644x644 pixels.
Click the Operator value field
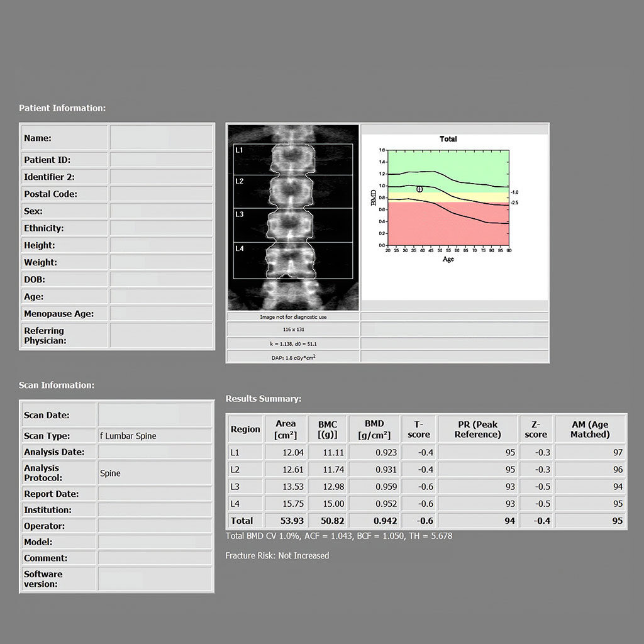155,526
